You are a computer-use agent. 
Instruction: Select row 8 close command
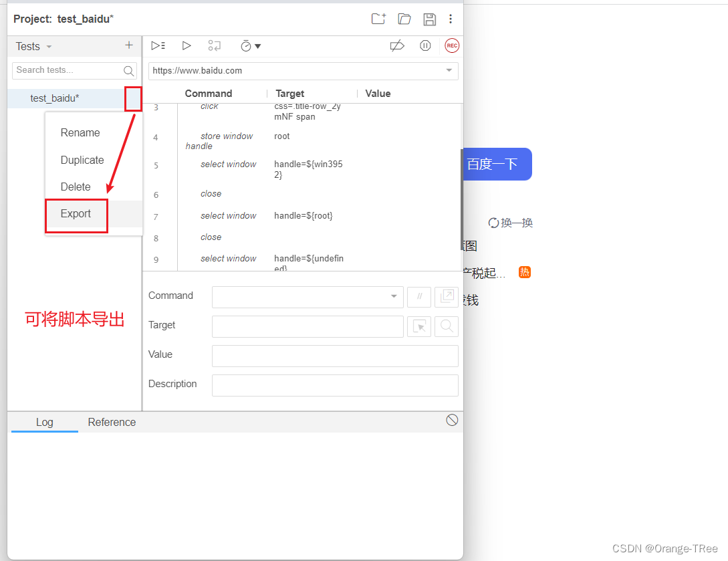click(x=303, y=237)
